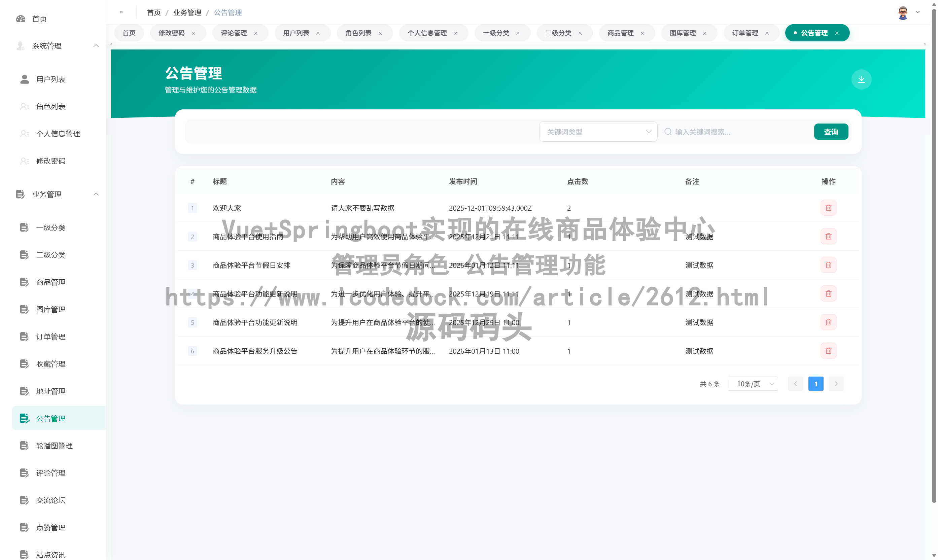This screenshot has width=938, height=560.
Task: Open the 10条/页 page-size dropdown
Action: tap(752, 383)
